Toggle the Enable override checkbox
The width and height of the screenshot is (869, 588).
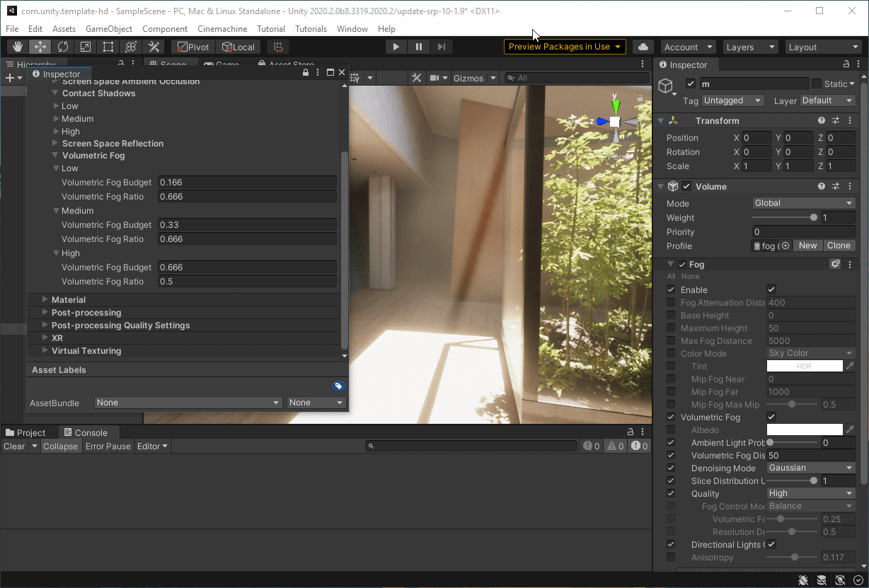click(671, 290)
